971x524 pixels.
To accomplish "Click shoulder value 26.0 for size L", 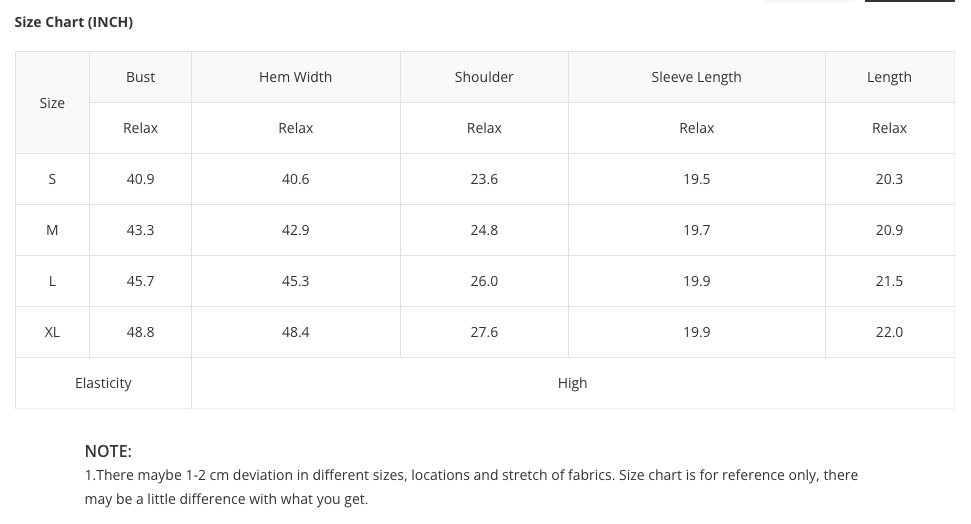I will 484,281.
